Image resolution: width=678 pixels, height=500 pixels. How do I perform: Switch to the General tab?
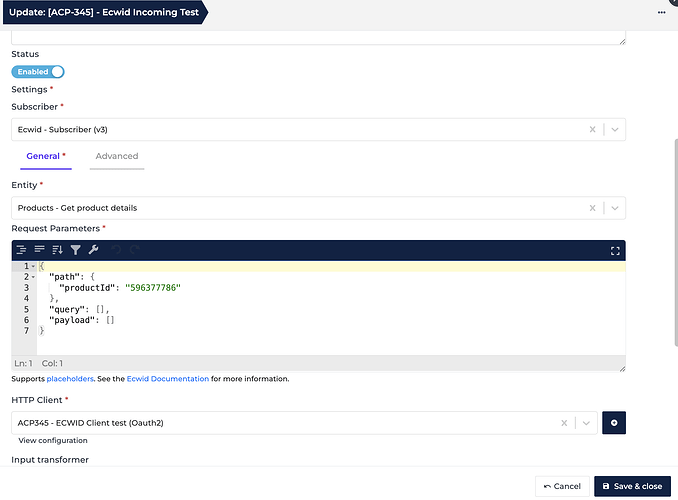(45, 157)
